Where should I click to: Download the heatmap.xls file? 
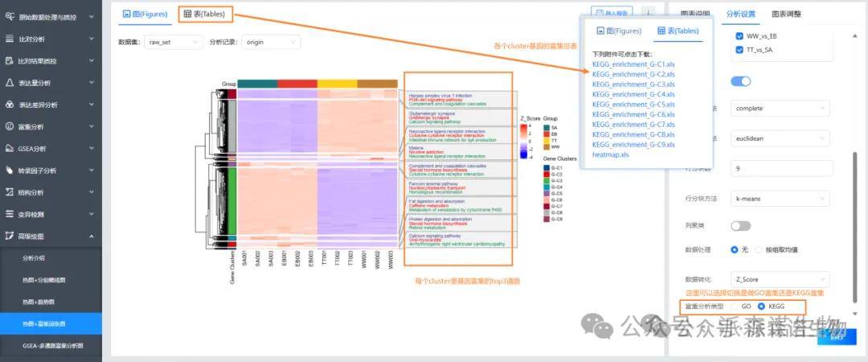coord(610,154)
